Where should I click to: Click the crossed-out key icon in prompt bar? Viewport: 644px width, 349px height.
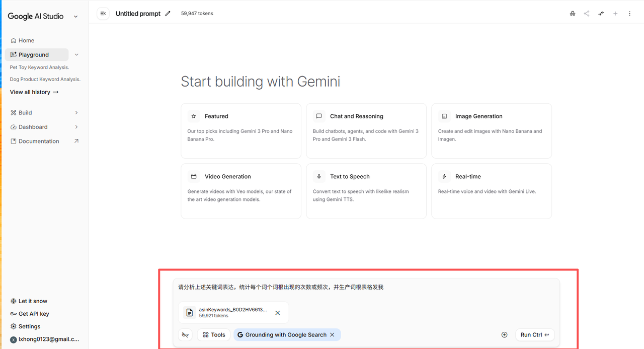pos(186,335)
